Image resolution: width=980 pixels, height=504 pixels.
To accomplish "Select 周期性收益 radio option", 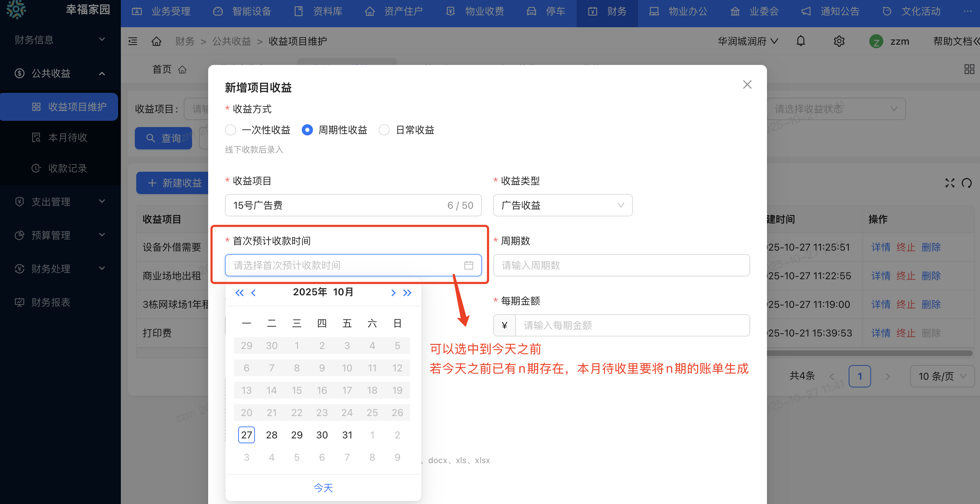I will pos(307,130).
